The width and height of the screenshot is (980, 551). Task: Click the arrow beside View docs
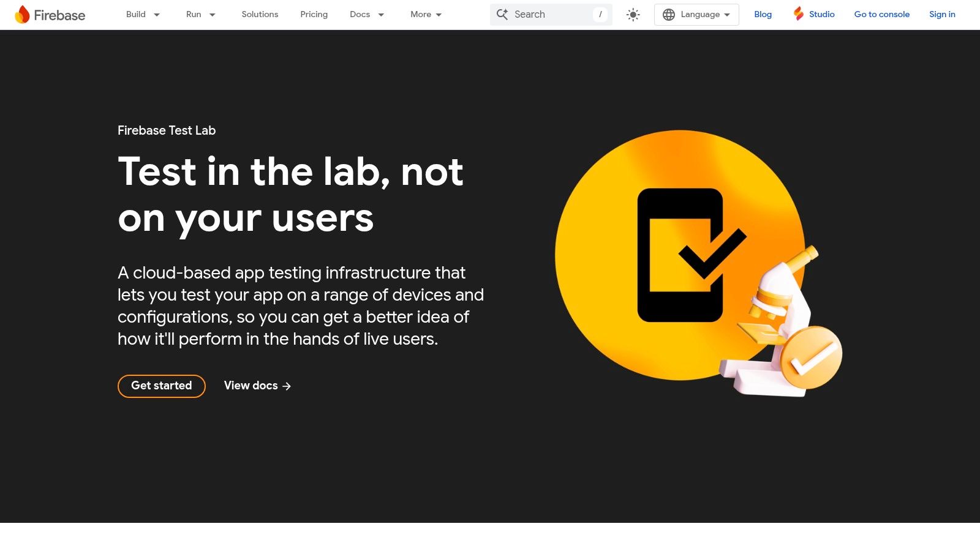(287, 386)
